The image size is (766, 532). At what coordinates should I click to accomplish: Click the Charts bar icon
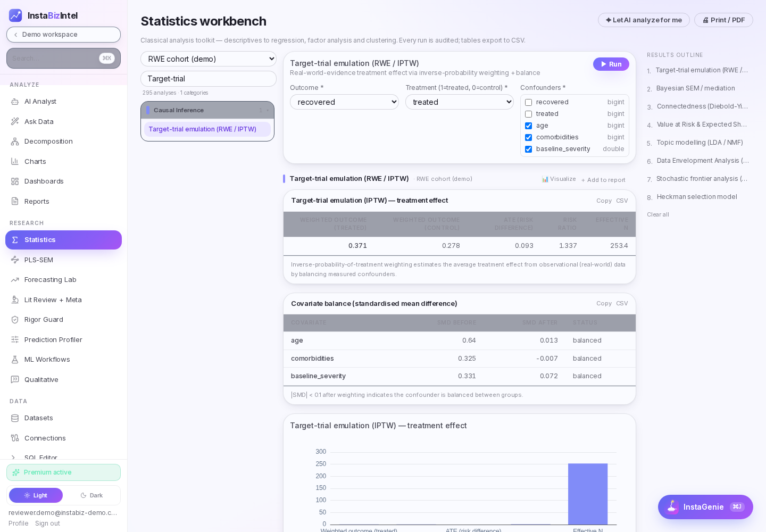point(15,161)
